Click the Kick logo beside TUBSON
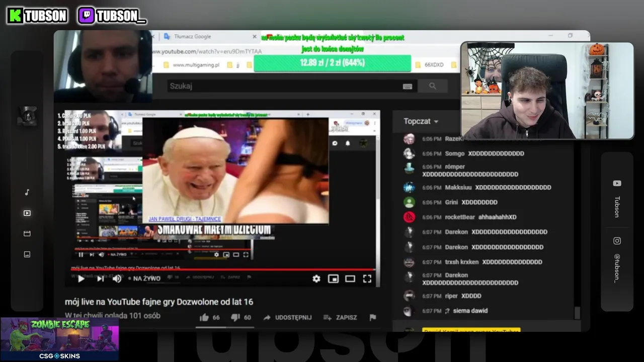 click(x=15, y=16)
